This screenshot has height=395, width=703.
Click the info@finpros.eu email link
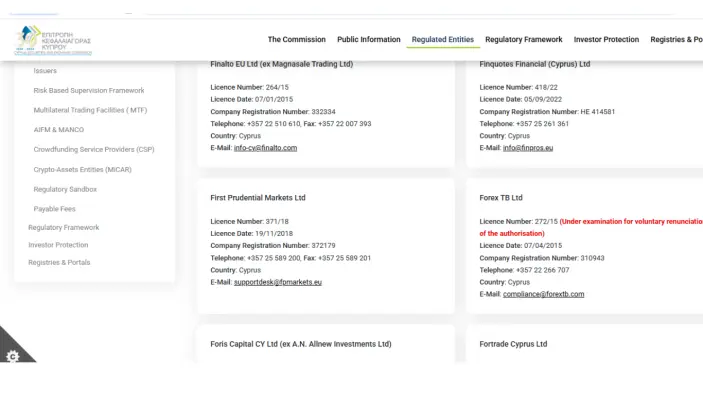(x=528, y=148)
